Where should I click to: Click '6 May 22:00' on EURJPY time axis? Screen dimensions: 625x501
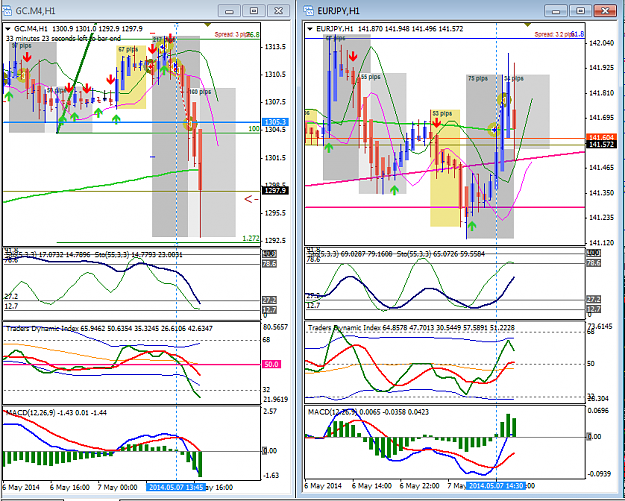(420, 486)
